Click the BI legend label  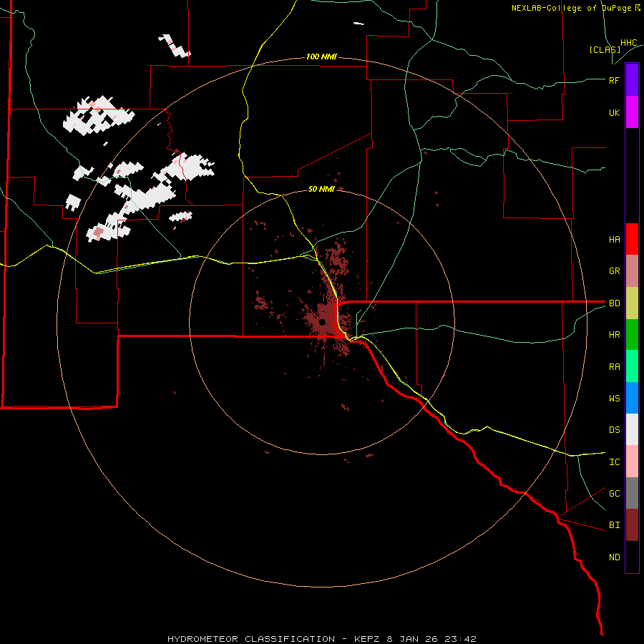tap(614, 525)
